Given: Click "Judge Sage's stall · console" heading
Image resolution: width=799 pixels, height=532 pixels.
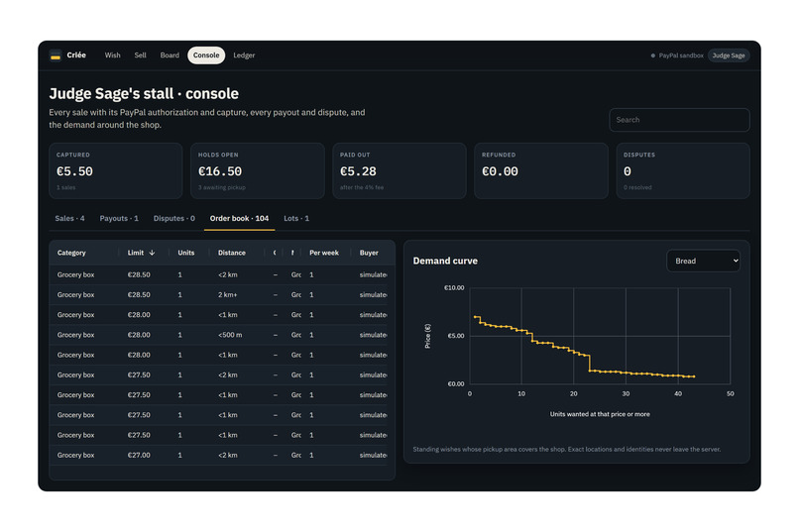Looking at the screenshot, I should tap(144, 94).
